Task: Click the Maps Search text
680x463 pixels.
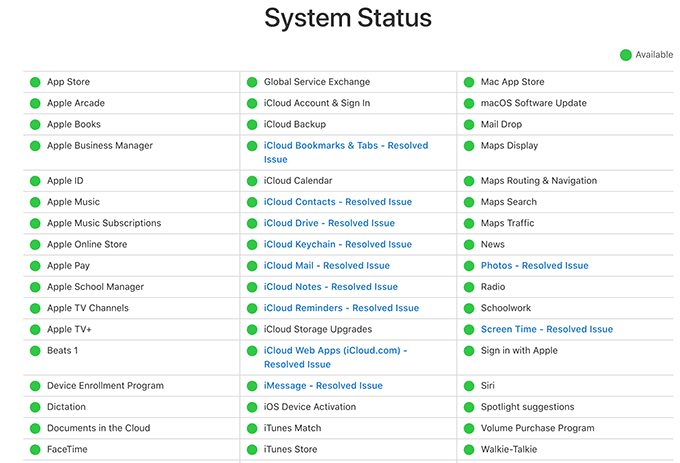Action: (x=509, y=202)
